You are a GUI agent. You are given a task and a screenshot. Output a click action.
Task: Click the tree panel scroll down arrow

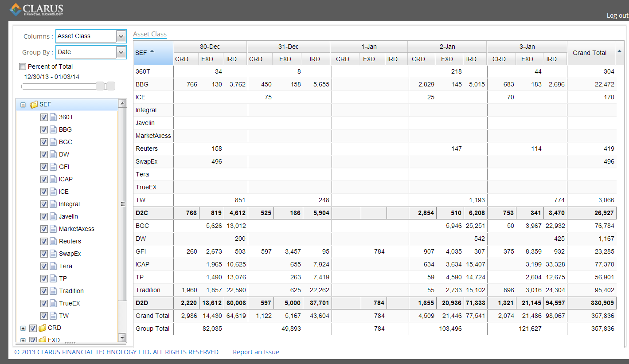122,338
